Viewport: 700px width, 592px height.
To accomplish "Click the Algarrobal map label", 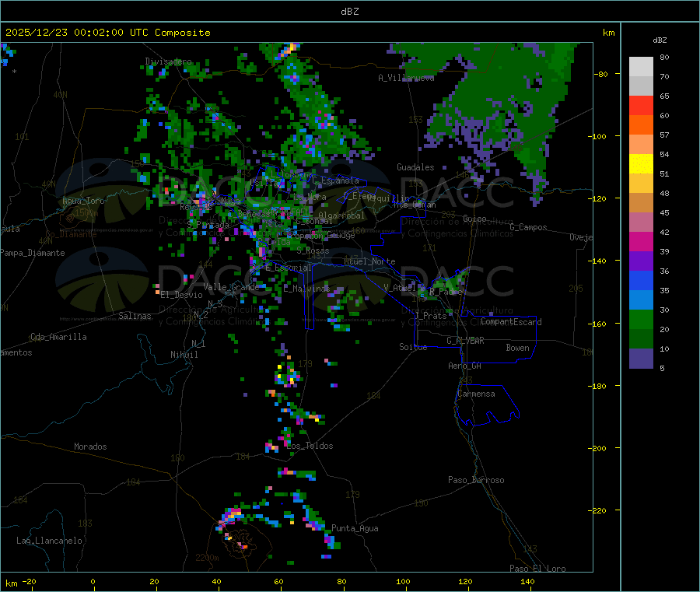I will tap(341, 215).
